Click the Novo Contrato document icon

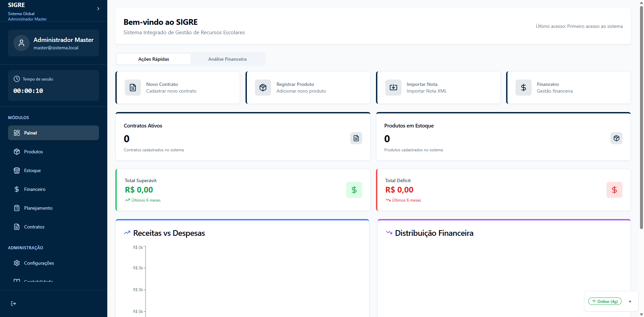pyautogui.click(x=133, y=88)
